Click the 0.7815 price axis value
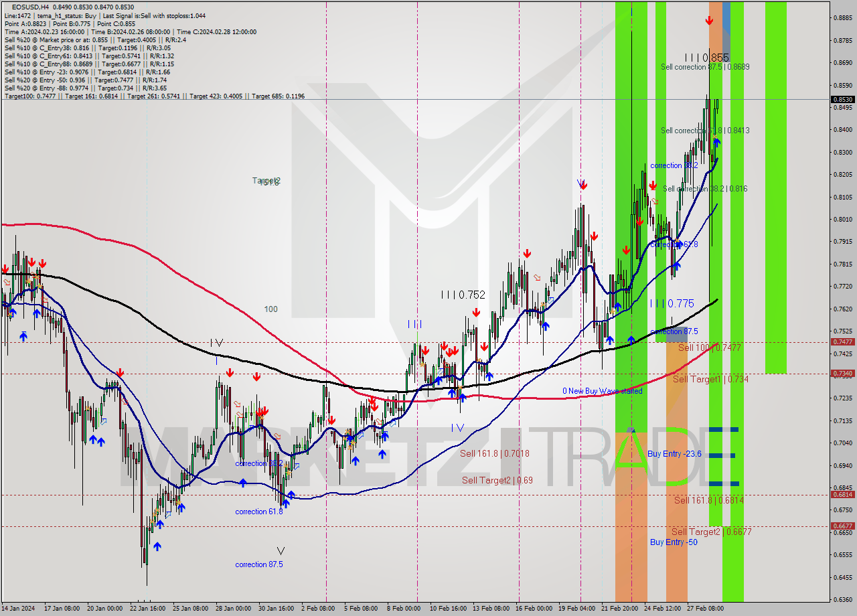Screen dimensions: 857x616 [x=842, y=264]
